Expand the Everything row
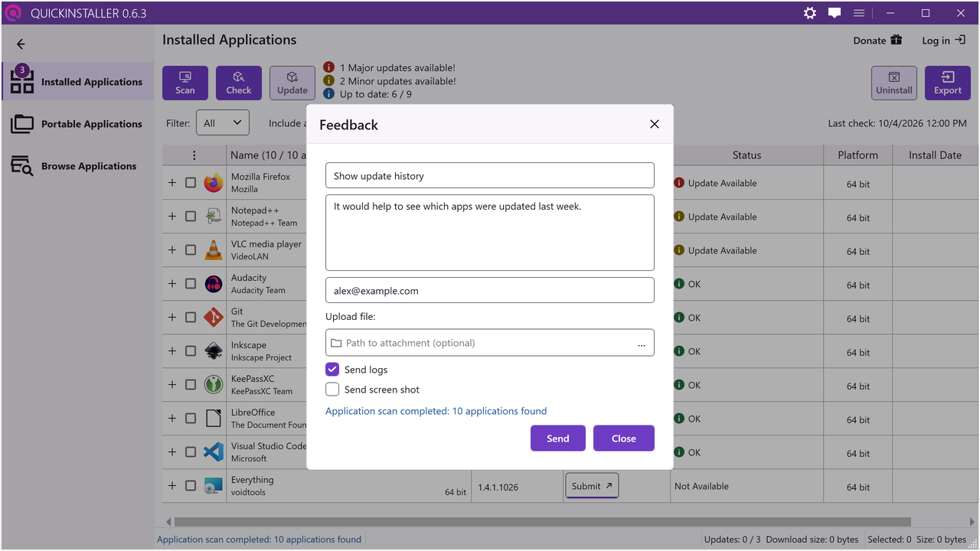 [x=172, y=486]
